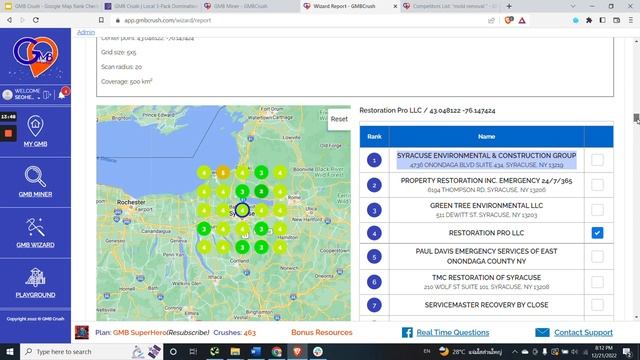
Task: Open the Admin link
Action: [x=86, y=32]
